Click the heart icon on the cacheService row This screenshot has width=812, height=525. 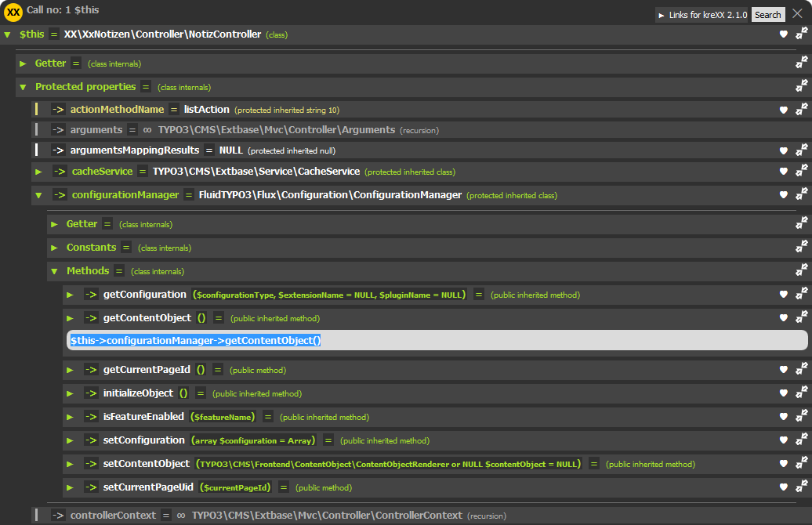(784, 172)
